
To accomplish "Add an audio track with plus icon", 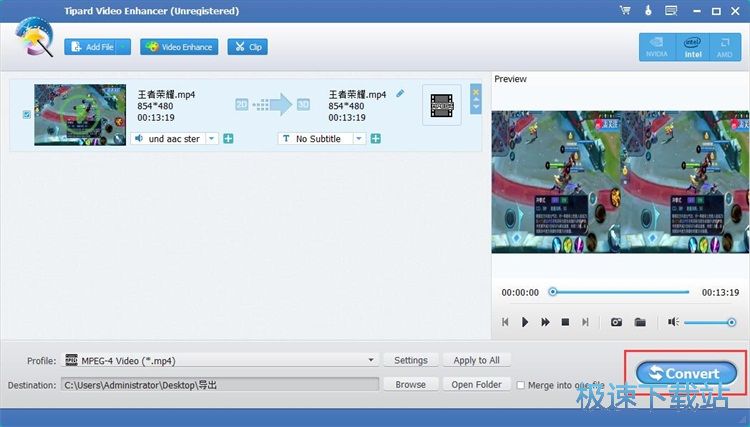I will tap(228, 139).
